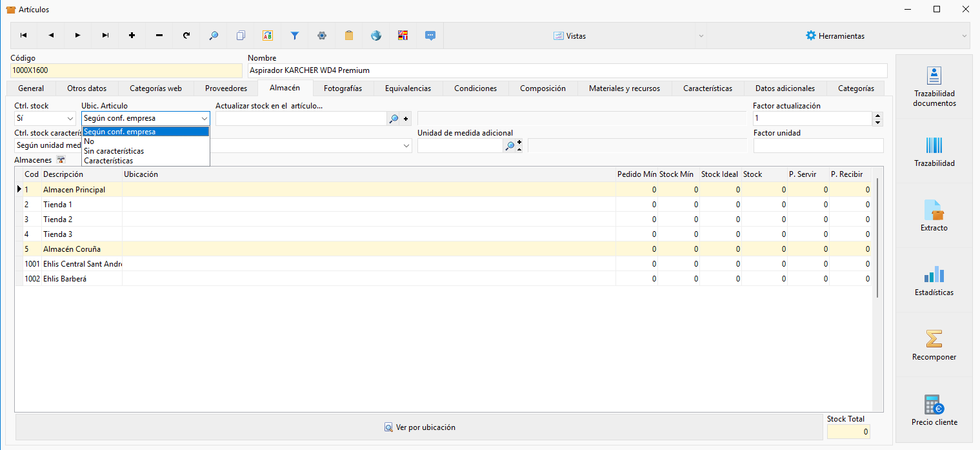Open the filter funnel tool

tap(295, 36)
